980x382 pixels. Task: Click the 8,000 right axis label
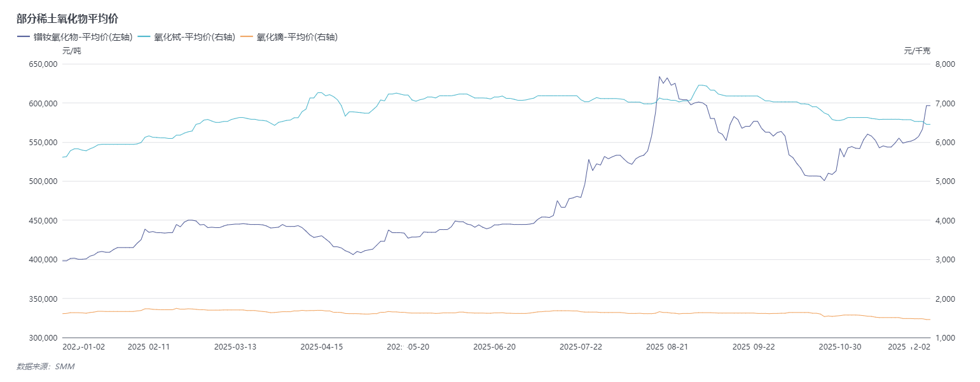coord(943,64)
